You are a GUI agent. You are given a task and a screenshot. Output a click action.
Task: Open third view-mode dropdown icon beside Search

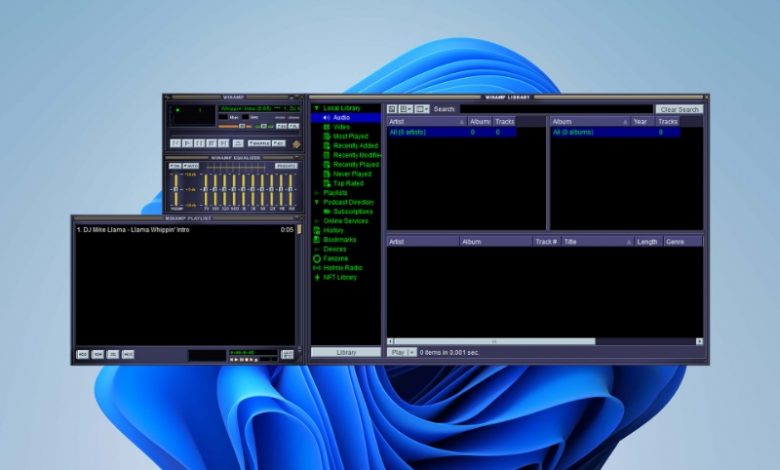(422, 109)
